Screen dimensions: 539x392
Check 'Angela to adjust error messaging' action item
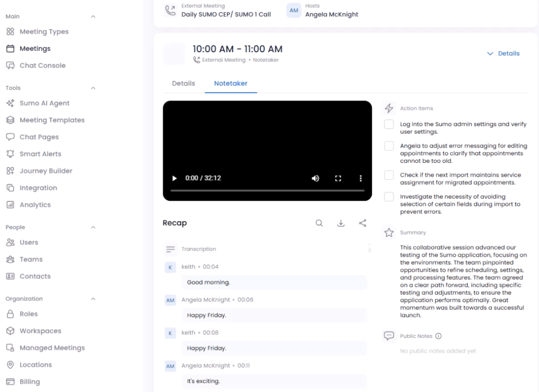pos(389,146)
